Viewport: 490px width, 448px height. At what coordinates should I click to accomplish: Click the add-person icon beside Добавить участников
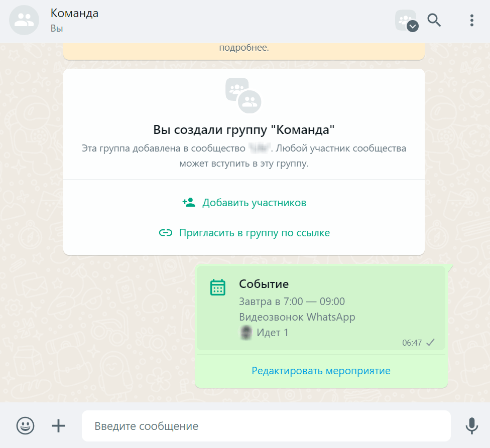click(189, 202)
